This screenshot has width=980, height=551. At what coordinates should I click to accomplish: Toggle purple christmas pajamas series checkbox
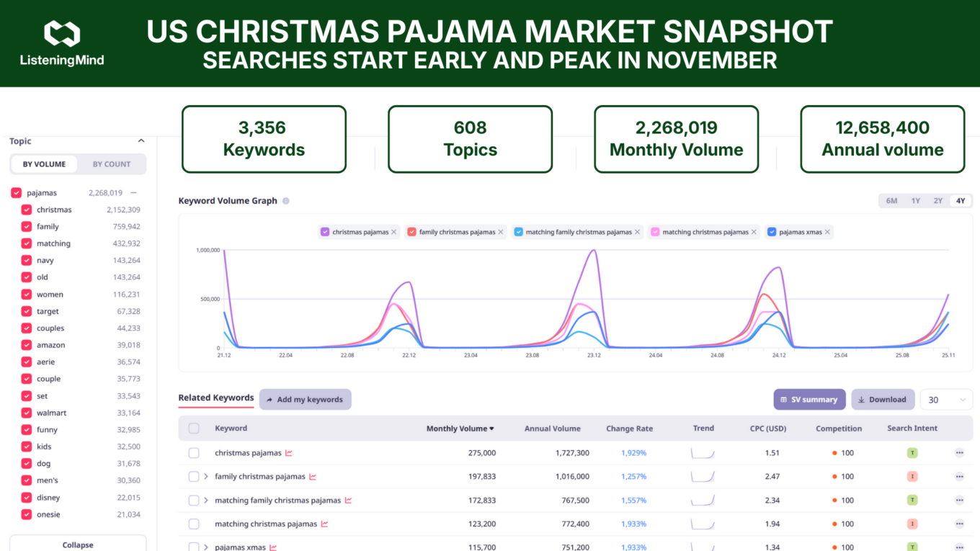pyautogui.click(x=325, y=232)
